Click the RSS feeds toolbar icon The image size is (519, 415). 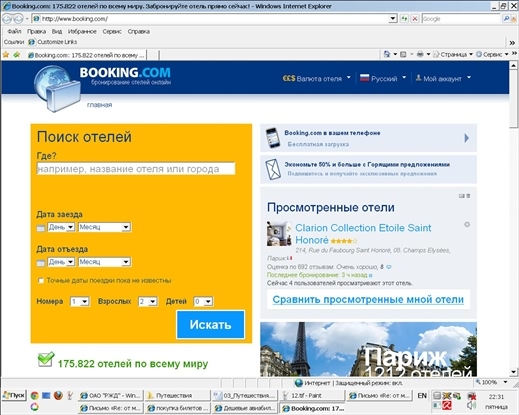403,54
